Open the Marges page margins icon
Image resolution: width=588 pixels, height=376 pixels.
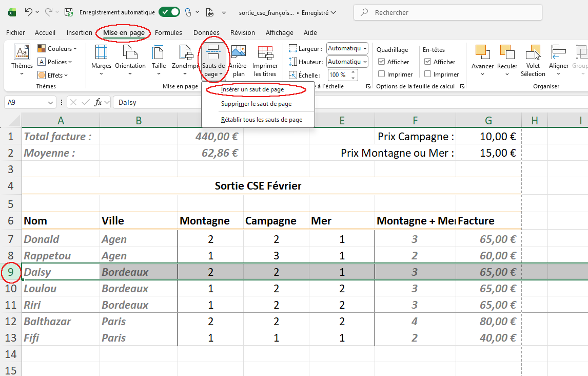point(101,53)
